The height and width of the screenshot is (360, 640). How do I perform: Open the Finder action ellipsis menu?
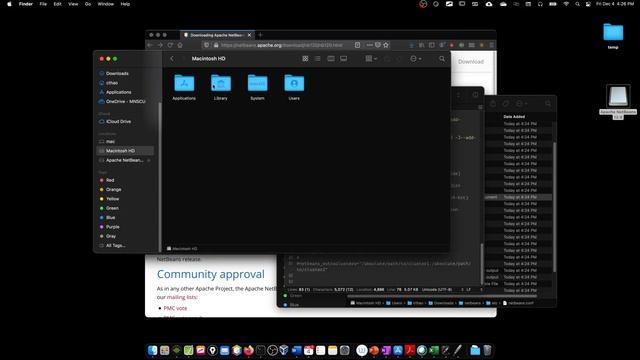tap(416, 59)
